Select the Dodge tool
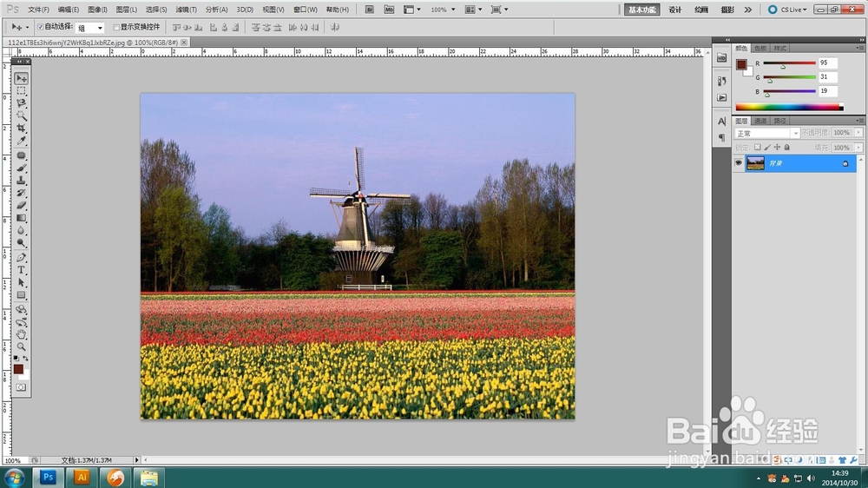This screenshot has width=868, height=488. pos(21,242)
